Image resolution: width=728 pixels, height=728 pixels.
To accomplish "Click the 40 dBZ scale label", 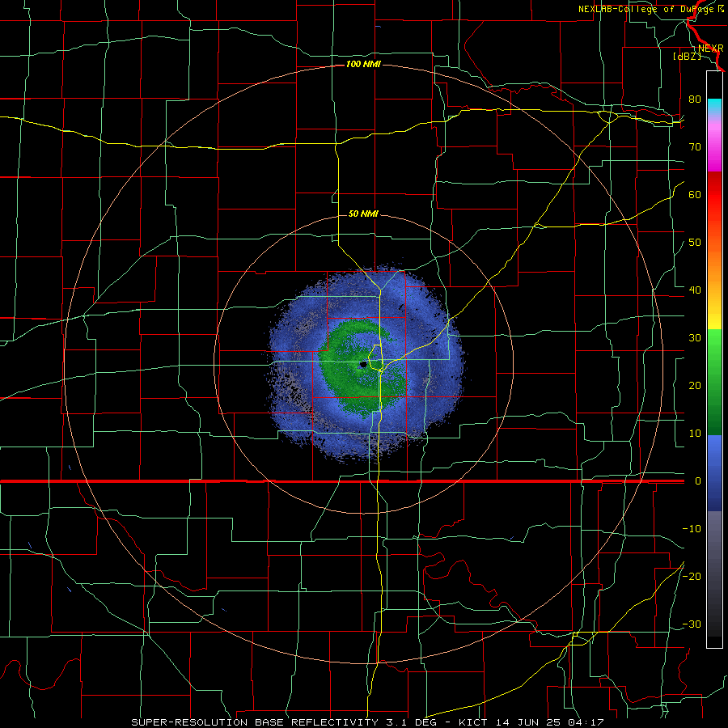I will click(695, 290).
